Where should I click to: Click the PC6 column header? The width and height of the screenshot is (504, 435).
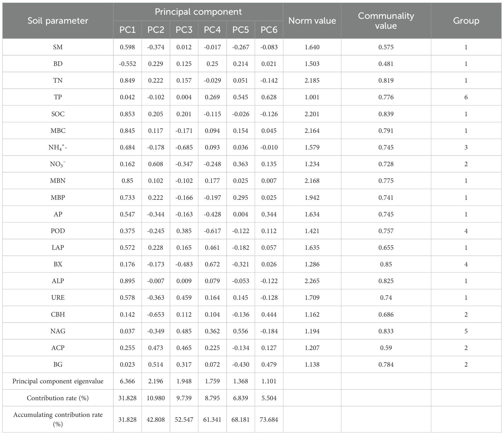tap(269, 30)
